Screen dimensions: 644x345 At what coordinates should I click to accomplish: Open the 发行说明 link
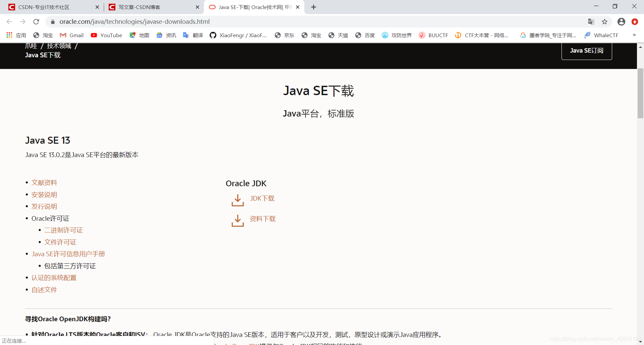click(x=44, y=206)
